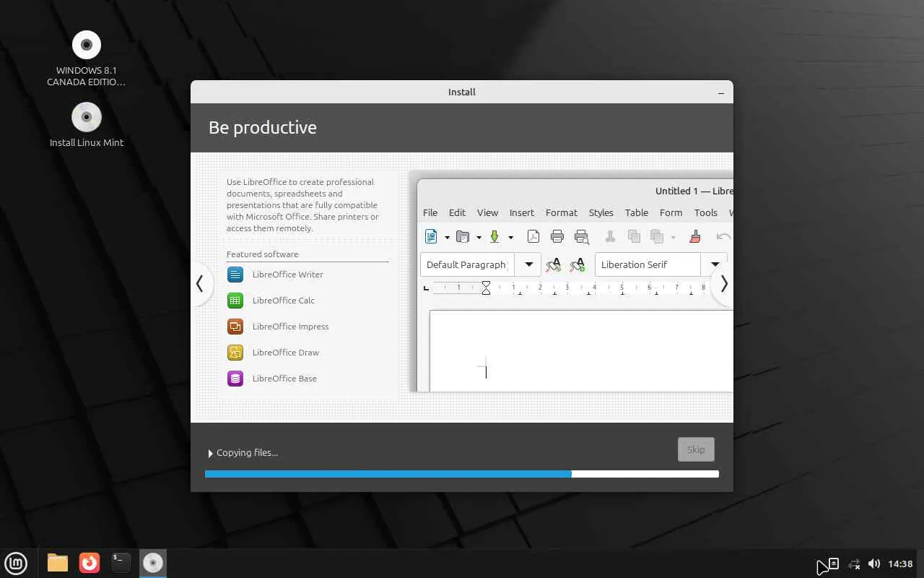Select the Install Linux Mint desktop icon
This screenshot has width=924, height=578.
[x=87, y=117]
